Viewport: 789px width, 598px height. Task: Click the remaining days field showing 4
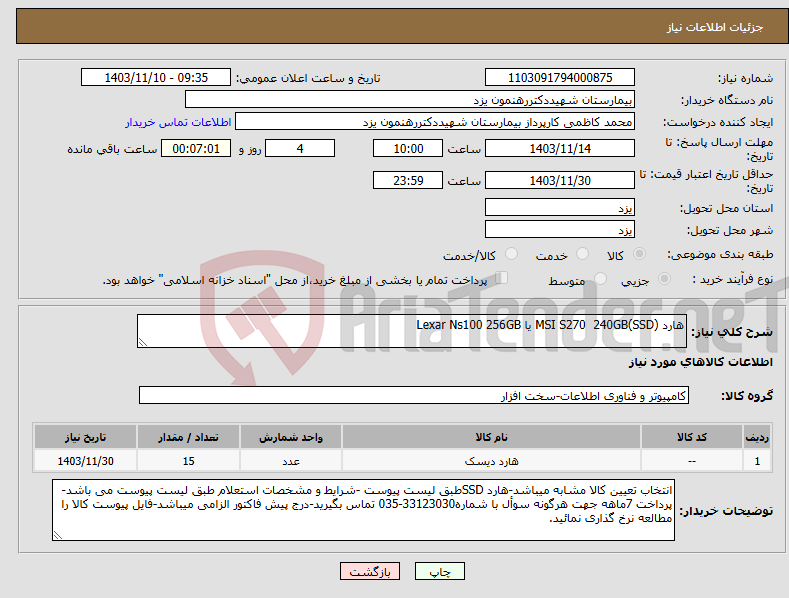tap(300, 148)
